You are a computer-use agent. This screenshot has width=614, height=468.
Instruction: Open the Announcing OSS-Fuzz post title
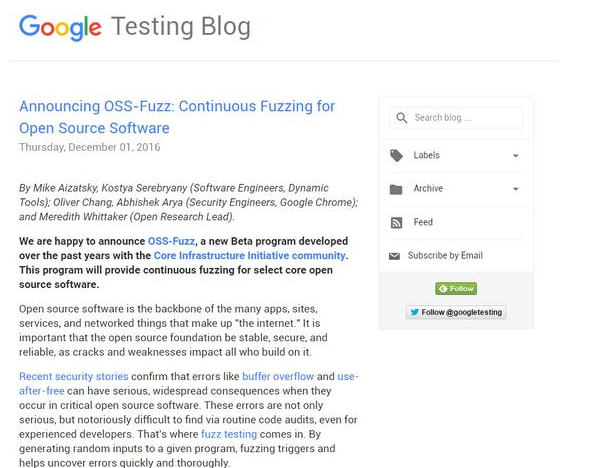(177, 117)
